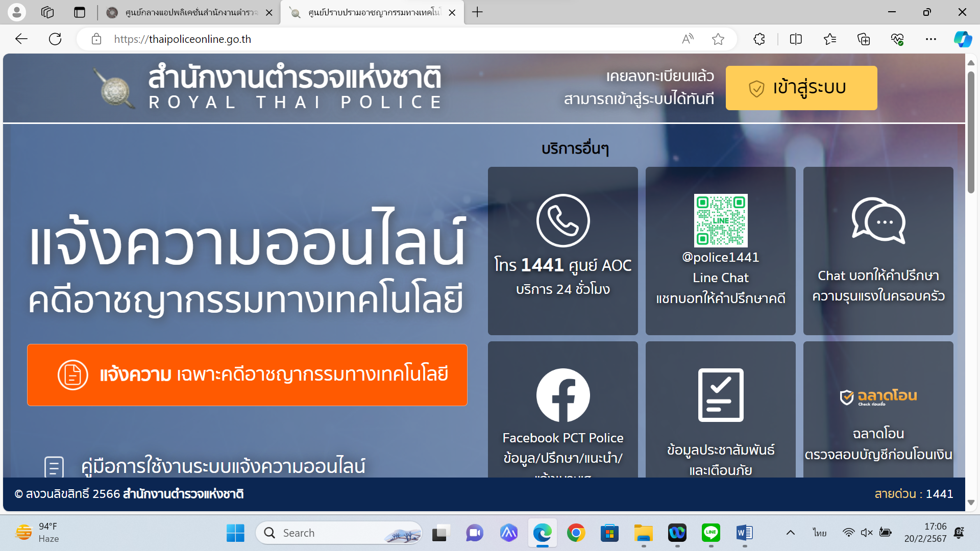The width and height of the screenshot is (980, 551).
Task: Click the domestic violence chat bubbles icon
Action: click(x=878, y=220)
